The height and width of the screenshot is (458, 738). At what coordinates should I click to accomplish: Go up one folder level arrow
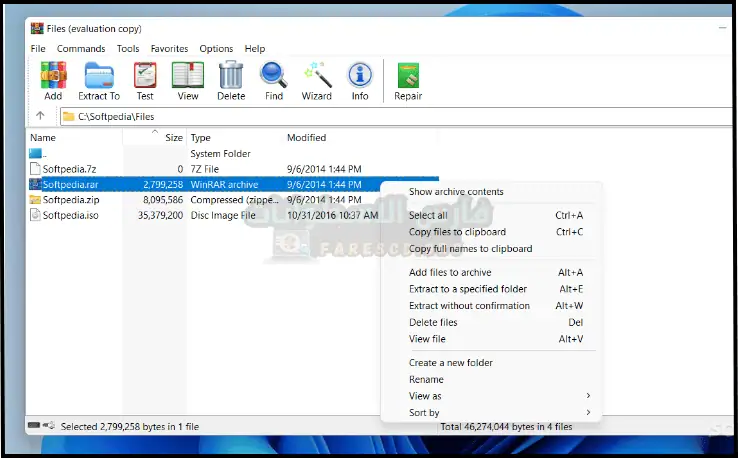click(40, 116)
